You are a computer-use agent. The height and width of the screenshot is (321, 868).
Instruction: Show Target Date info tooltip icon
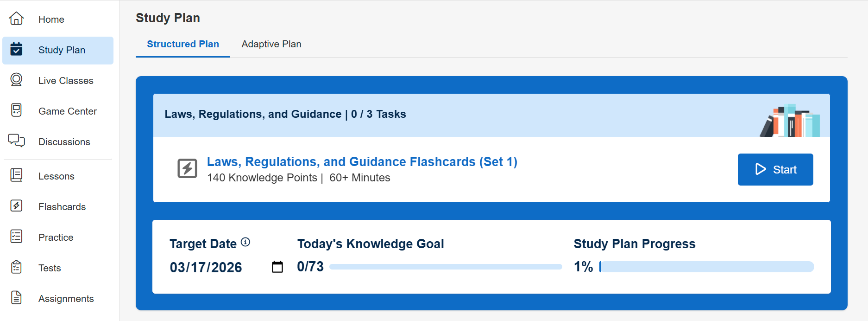coord(245,242)
